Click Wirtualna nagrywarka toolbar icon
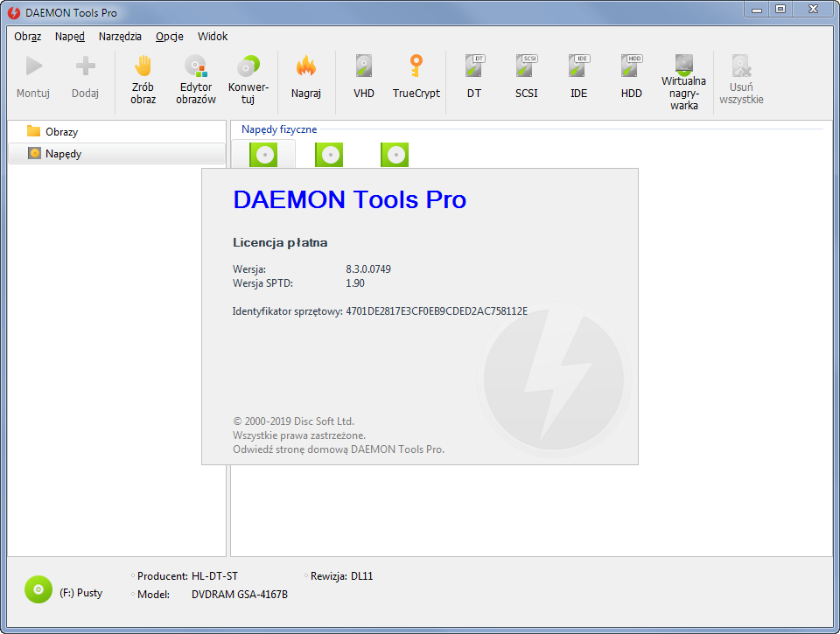The height and width of the screenshot is (634, 840). tap(684, 64)
